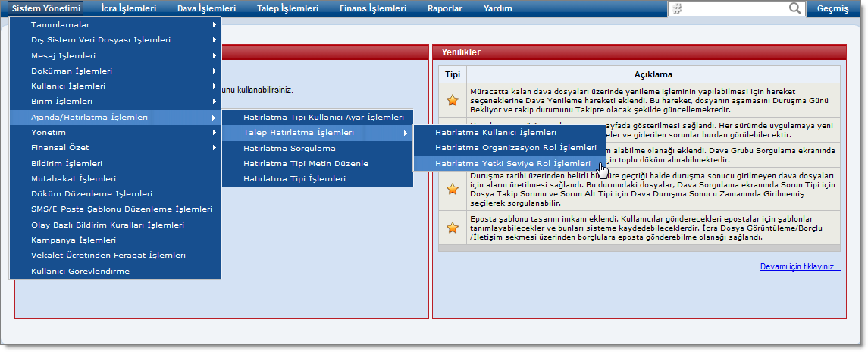This screenshot has height=352, width=868.
Task: Open the Raporlar menu
Action: tap(444, 8)
